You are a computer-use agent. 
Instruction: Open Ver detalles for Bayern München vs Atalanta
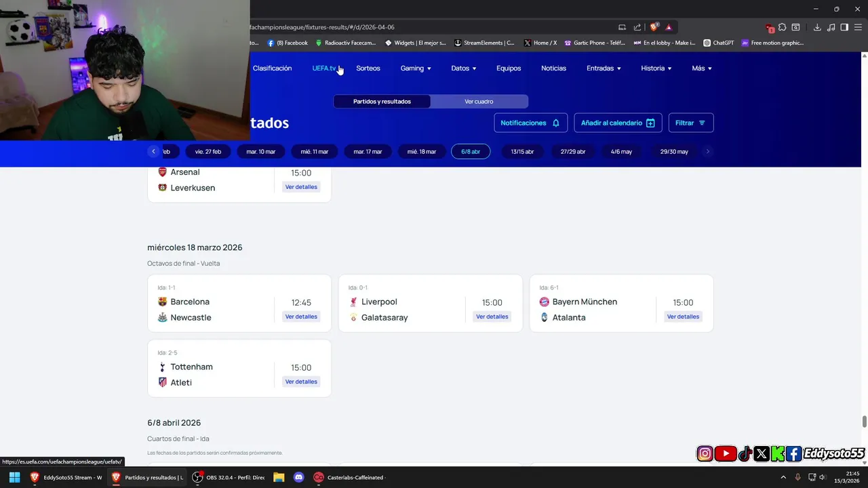(x=683, y=317)
